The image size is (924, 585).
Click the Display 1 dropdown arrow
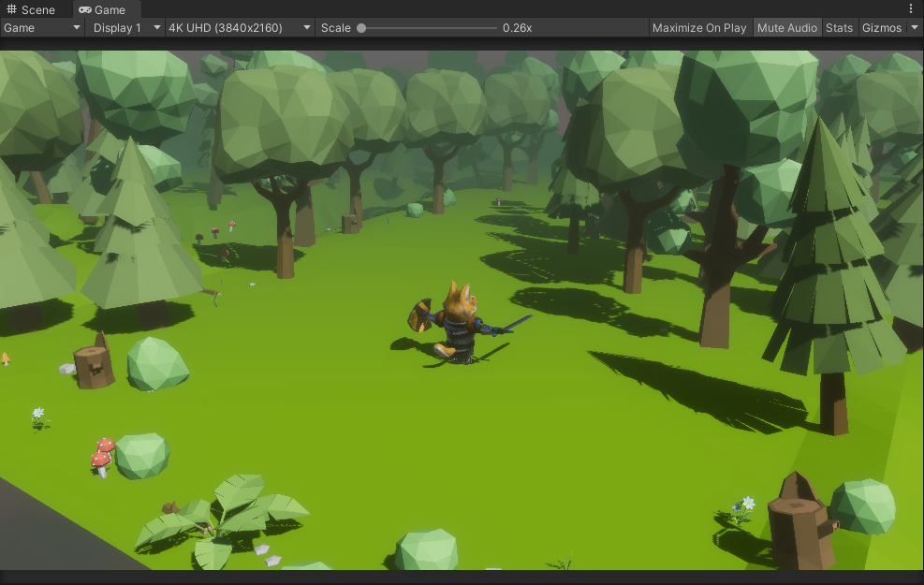pyautogui.click(x=156, y=27)
